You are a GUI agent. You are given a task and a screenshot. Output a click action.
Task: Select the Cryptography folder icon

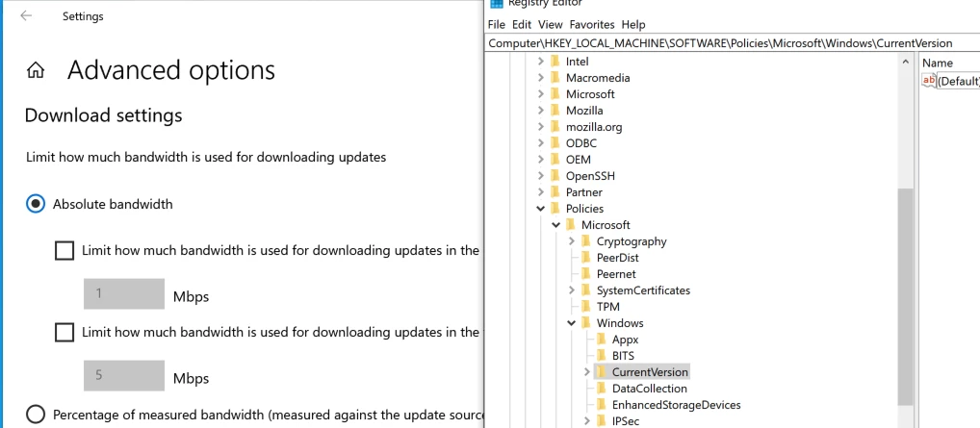pyautogui.click(x=585, y=241)
